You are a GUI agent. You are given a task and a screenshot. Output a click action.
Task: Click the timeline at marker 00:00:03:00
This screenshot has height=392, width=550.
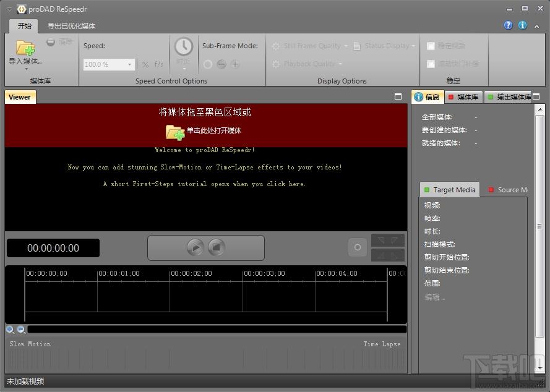coord(264,273)
